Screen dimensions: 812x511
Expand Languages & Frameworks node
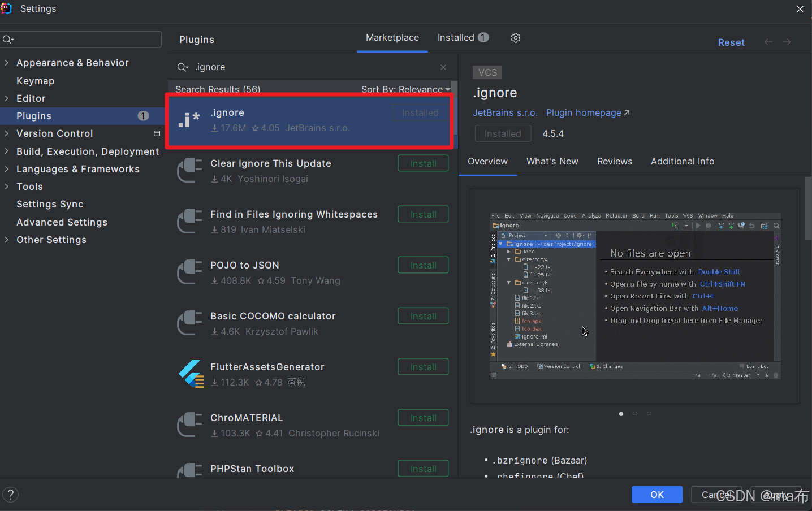click(x=6, y=169)
